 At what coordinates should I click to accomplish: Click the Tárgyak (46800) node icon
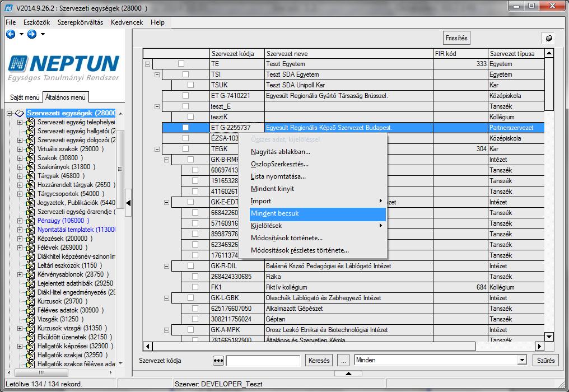30,176
